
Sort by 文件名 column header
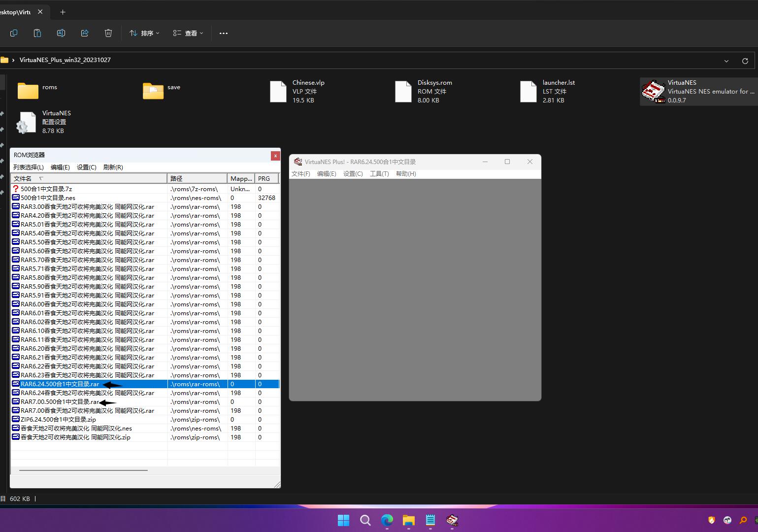[89, 178]
